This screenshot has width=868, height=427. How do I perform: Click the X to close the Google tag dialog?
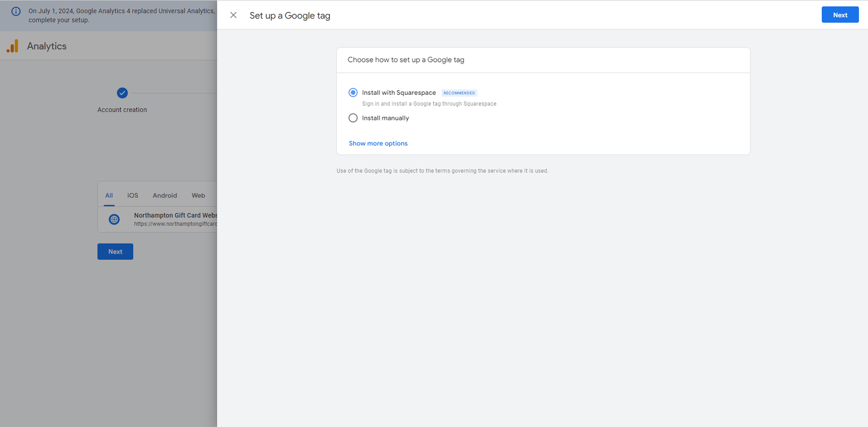click(233, 15)
